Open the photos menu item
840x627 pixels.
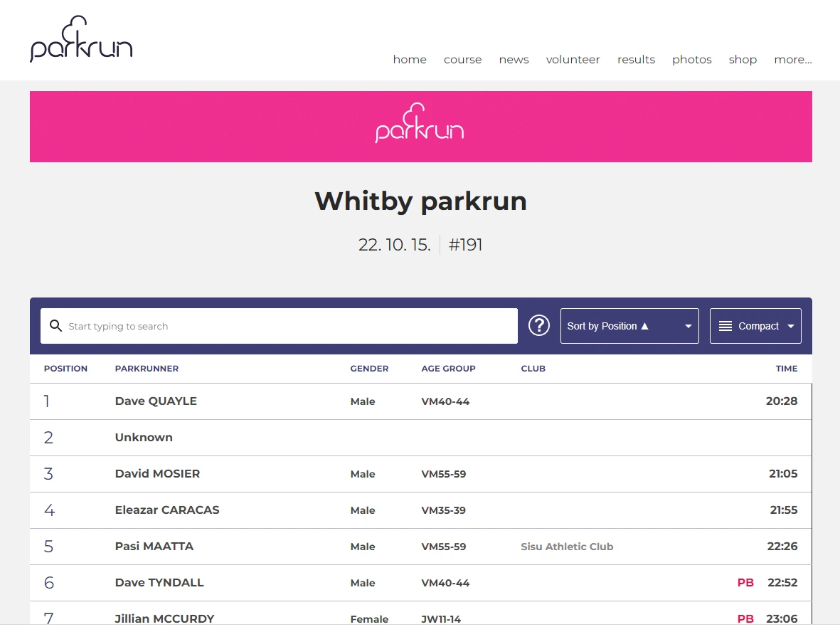(691, 60)
